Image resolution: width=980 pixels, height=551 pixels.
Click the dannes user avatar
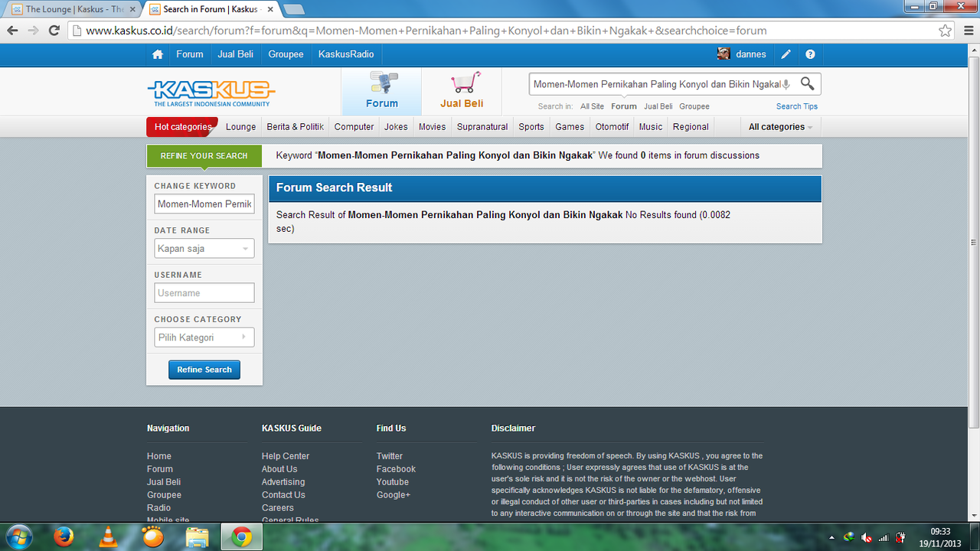click(x=724, y=54)
